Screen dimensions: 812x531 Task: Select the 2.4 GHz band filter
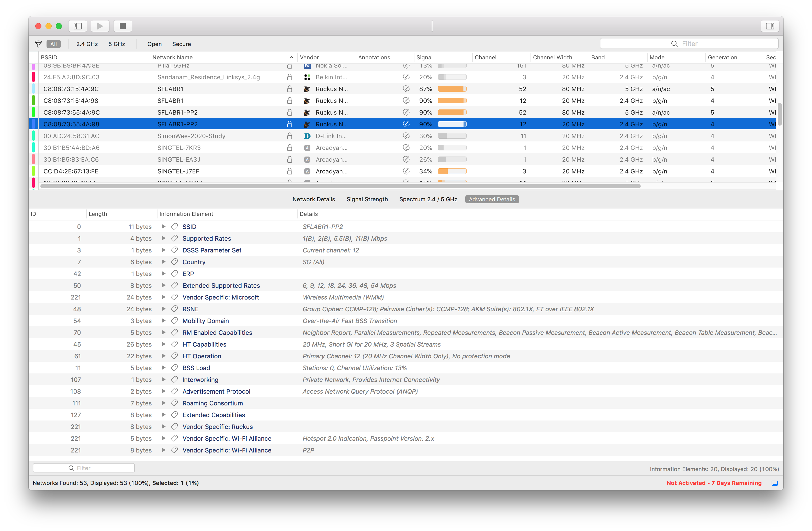click(x=88, y=44)
